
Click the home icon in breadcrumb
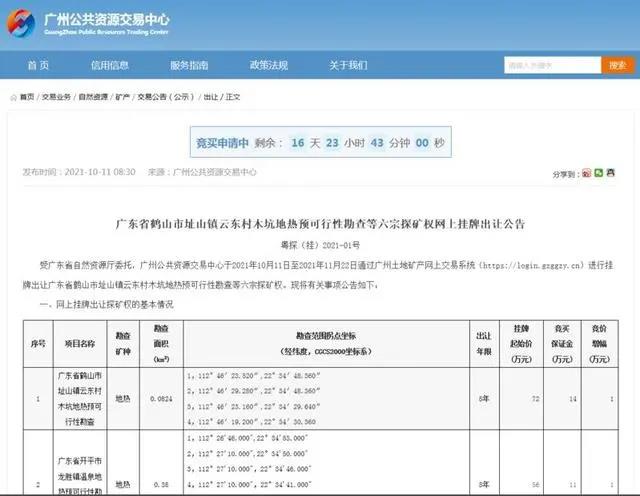(x=13, y=97)
